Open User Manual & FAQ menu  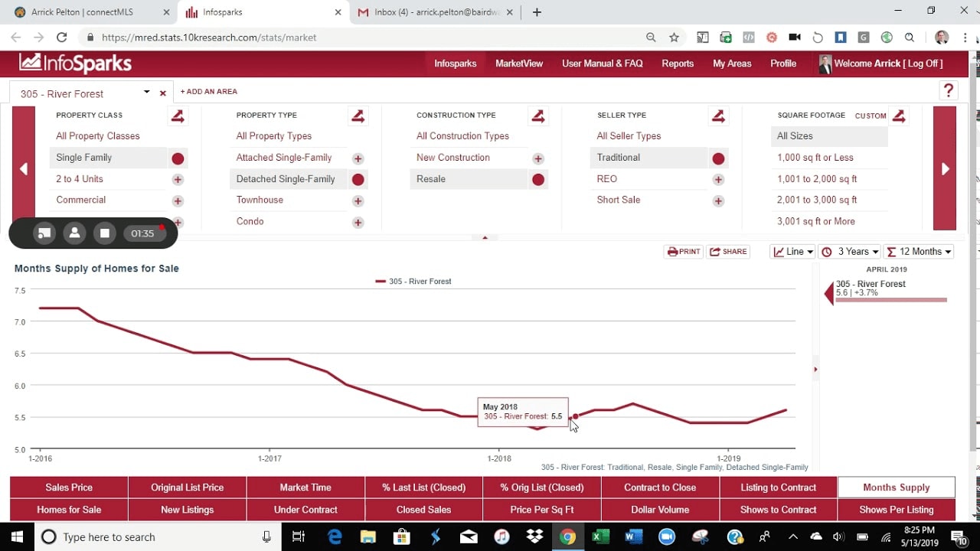pos(603,64)
